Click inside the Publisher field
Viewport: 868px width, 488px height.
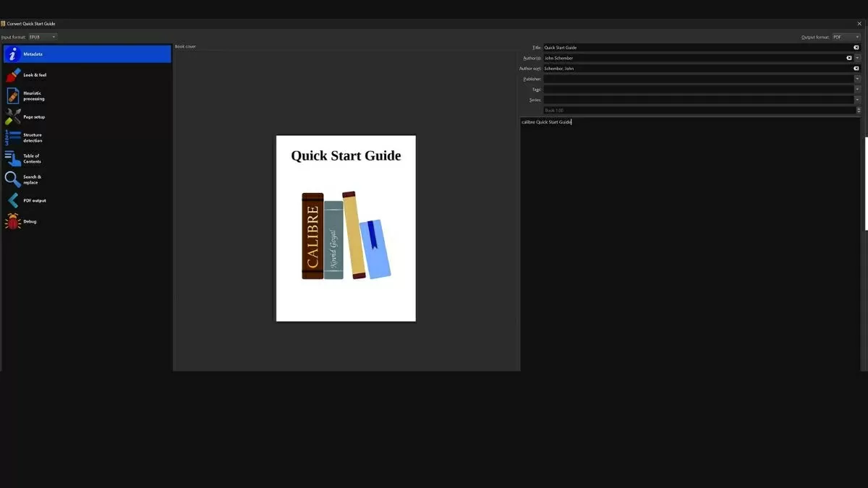tap(694, 78)
